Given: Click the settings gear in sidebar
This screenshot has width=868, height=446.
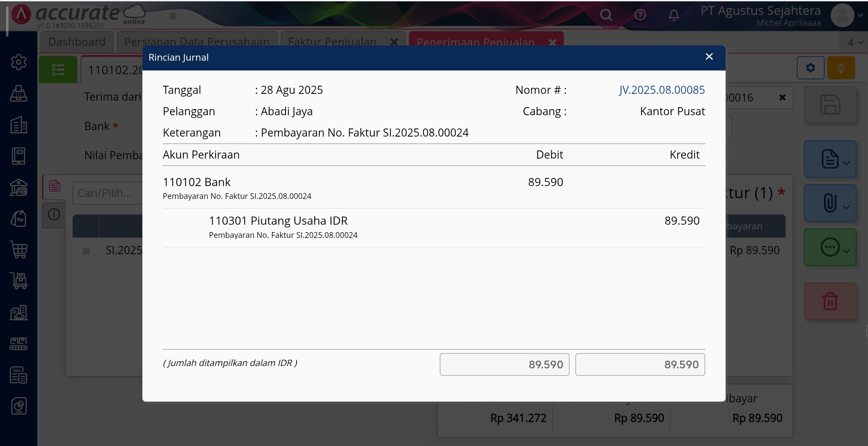Looking at the screenshot, I should click(19, 62).
